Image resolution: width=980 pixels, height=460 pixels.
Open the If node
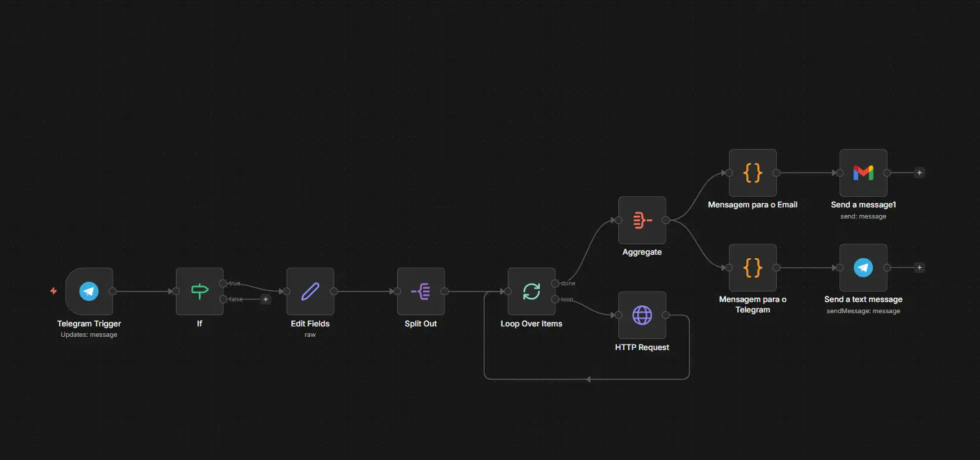(200, 292)
